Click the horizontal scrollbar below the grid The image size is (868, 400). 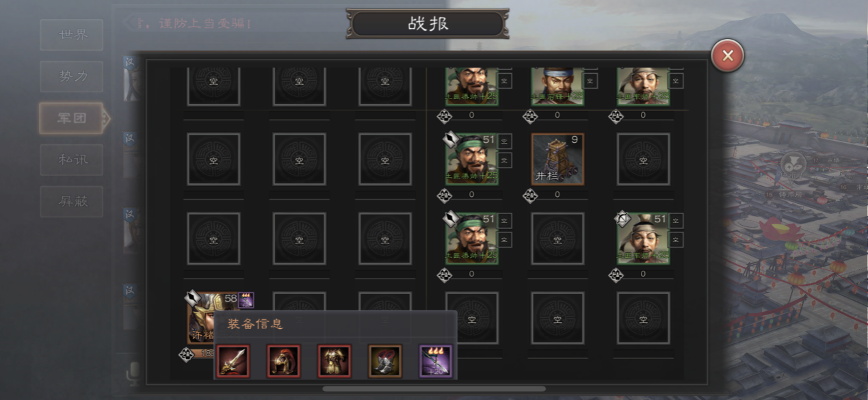pos(434,389)
